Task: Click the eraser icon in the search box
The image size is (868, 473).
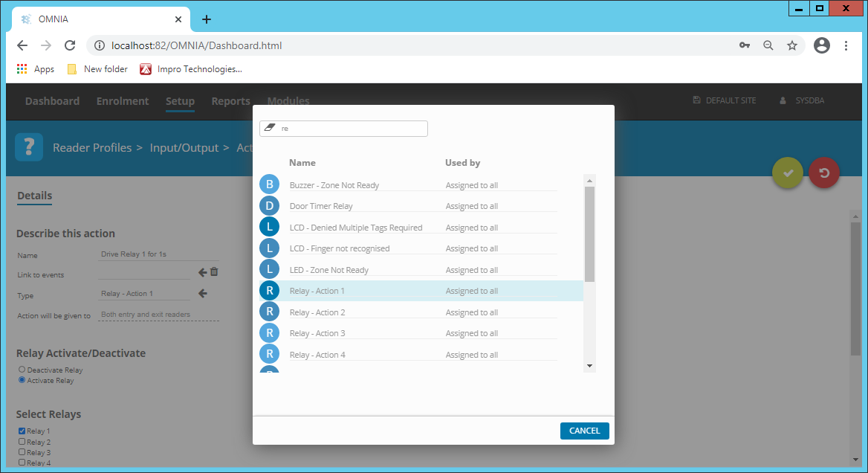Action: pyautogui.click(x=270, y=128)
